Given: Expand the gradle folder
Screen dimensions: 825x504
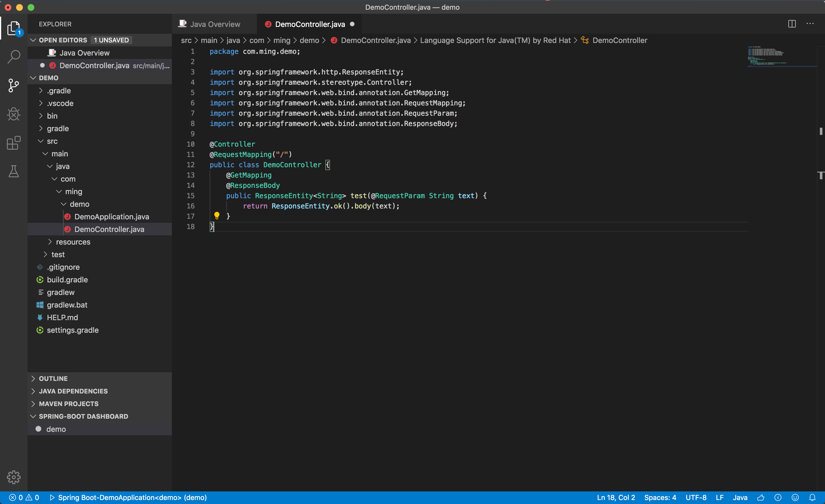Looking at the screenshot, I should [41, 129].
